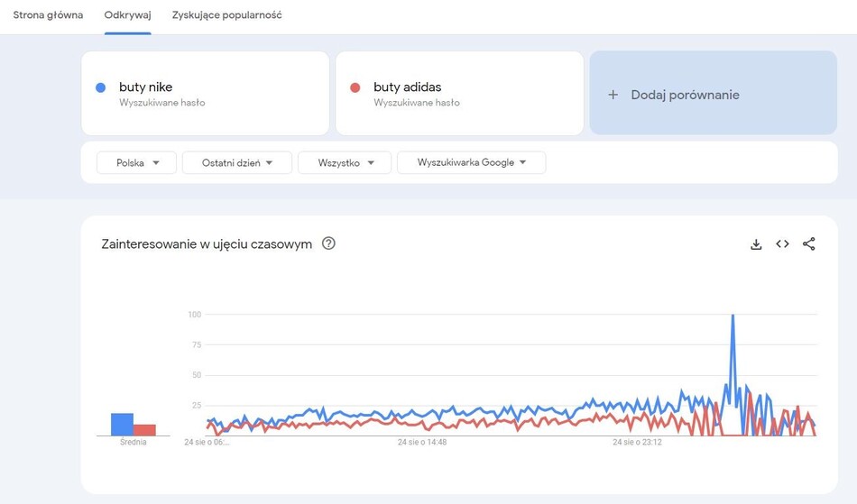Screen dimensions: 857x504
Task: Click the blue Średnia average bar
Action: pos(122,425)
